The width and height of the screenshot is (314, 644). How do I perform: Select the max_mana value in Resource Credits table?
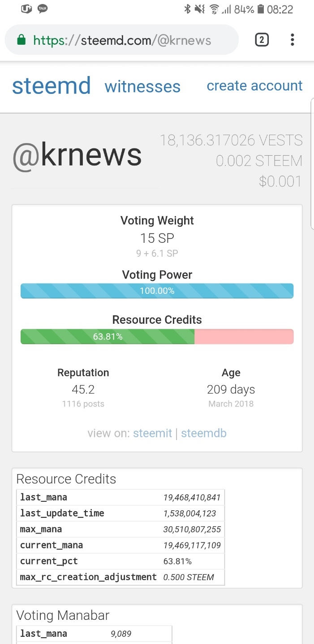(x=192, y=530)
